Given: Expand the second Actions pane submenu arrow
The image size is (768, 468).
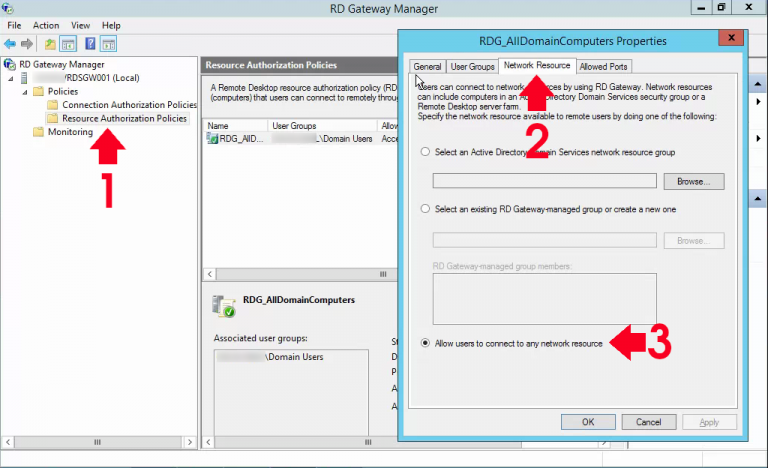Looking at the screenshot, I should pyautogui.click(x=758, y=138).
